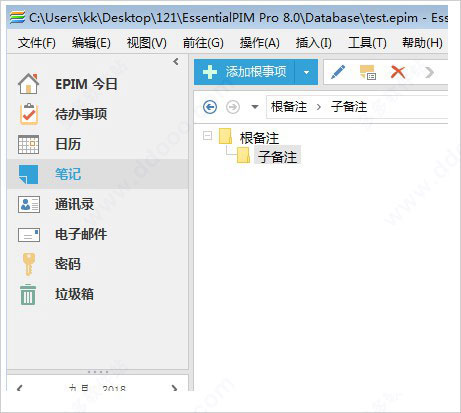The height and width of the screenshot is (413, 461).
Task: Open the 插入(I) menu
Action: point(313,43)
